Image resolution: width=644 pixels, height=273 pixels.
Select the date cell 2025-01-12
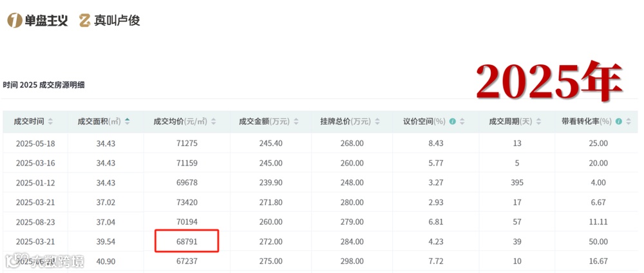click(x=35, y=183)
